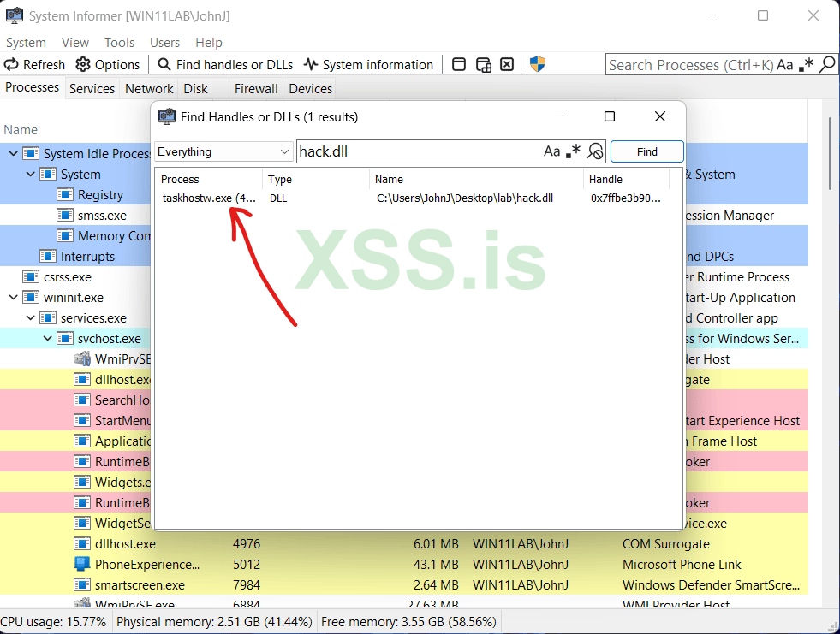The height and width of the screenshot is (634, 840).
Task: Collapse the services.exe tree branch
Action: 31,317
